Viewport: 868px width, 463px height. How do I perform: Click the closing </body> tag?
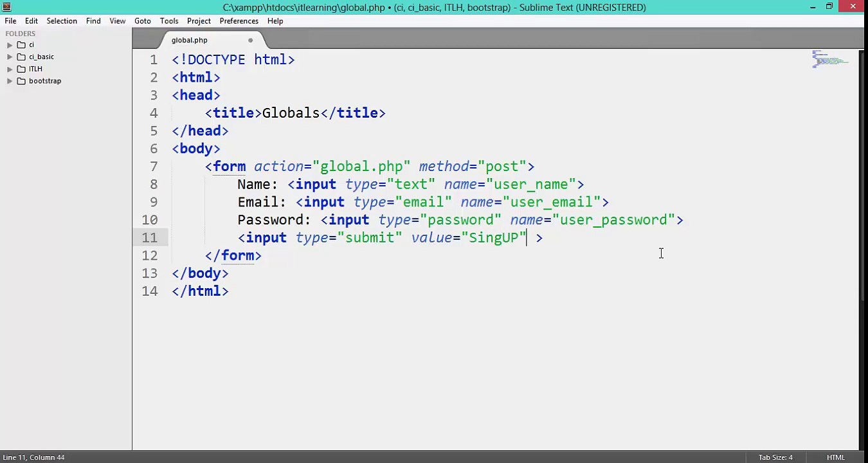tap(200, 273)
